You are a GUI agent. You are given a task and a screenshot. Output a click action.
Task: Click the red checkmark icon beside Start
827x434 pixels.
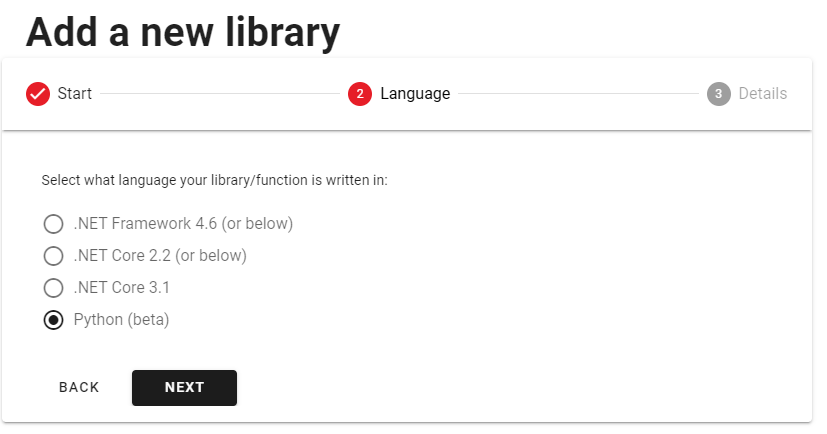click(38, 94)
